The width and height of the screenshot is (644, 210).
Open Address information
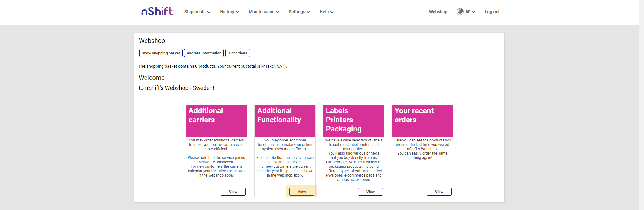click(204, 53)
